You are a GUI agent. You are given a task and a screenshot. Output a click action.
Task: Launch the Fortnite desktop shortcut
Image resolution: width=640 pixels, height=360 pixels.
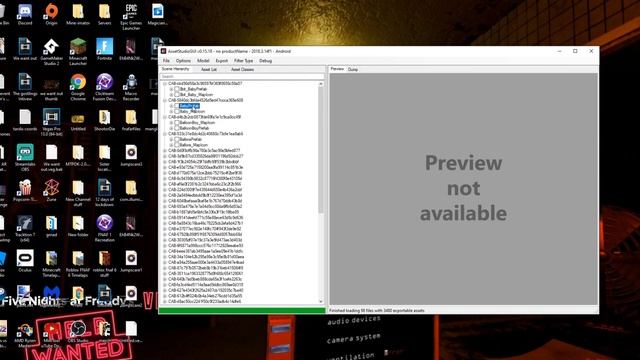(104, 50)
